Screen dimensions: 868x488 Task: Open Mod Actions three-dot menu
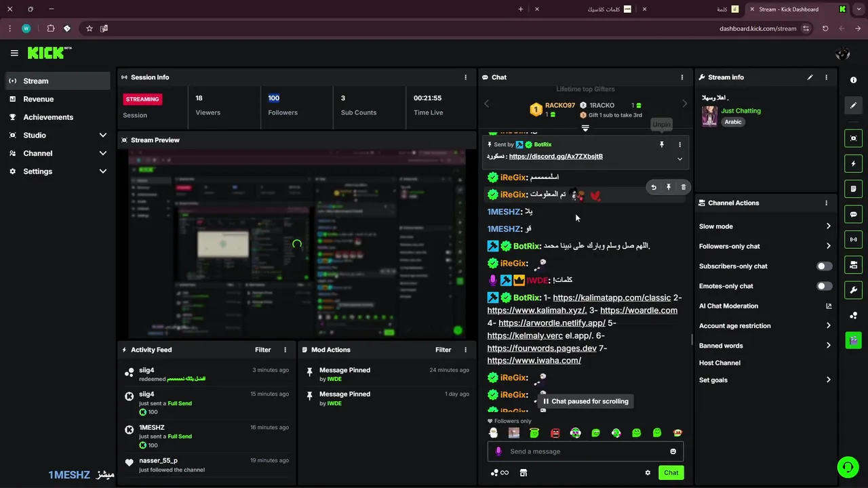point(465,350)
